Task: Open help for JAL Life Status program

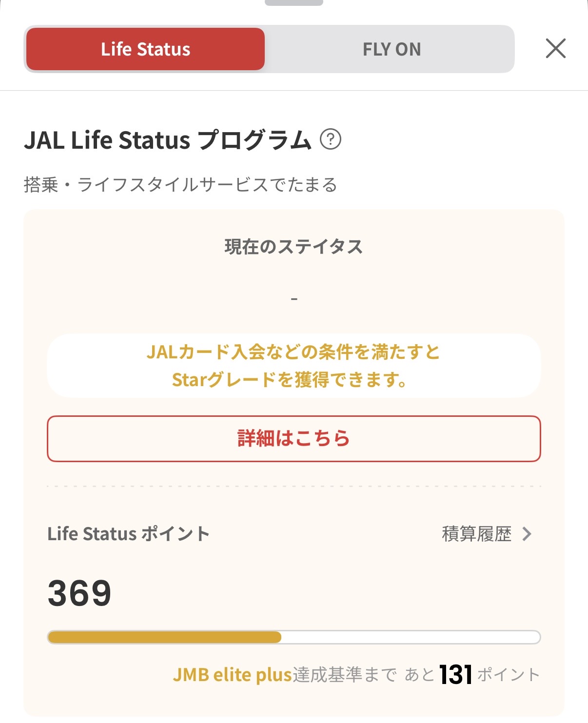Action: [330, 139]
